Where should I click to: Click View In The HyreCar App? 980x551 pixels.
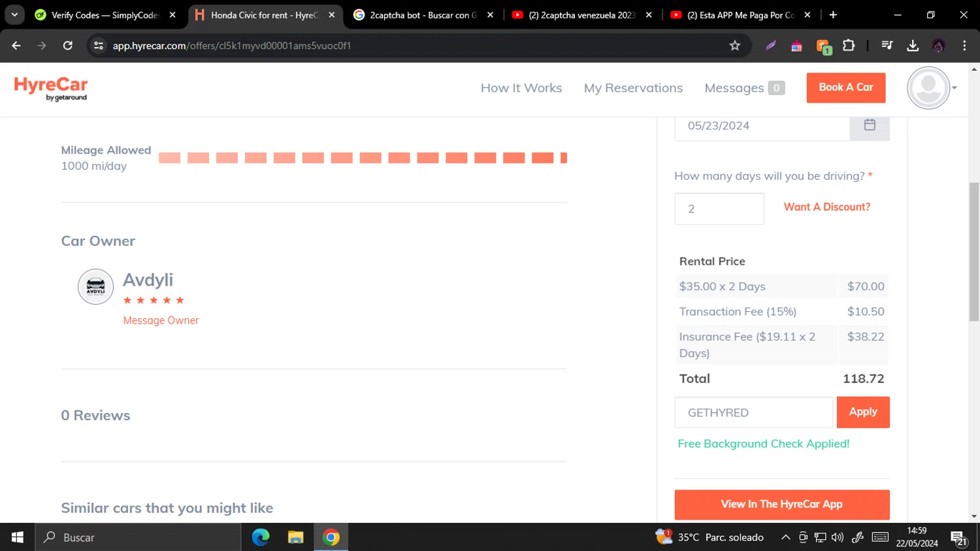click(x=782, y=505)
